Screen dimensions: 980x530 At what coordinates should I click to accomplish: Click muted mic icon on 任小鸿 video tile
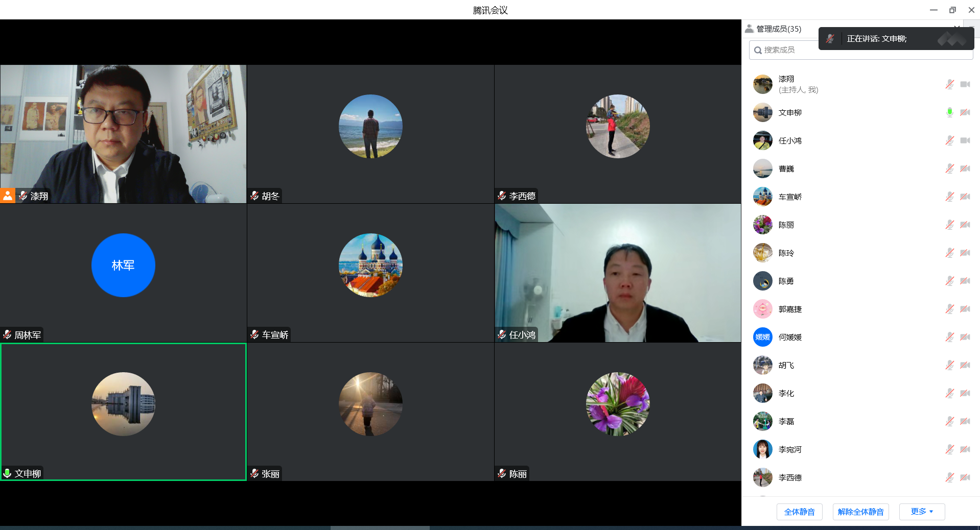[x=502, y=334]
